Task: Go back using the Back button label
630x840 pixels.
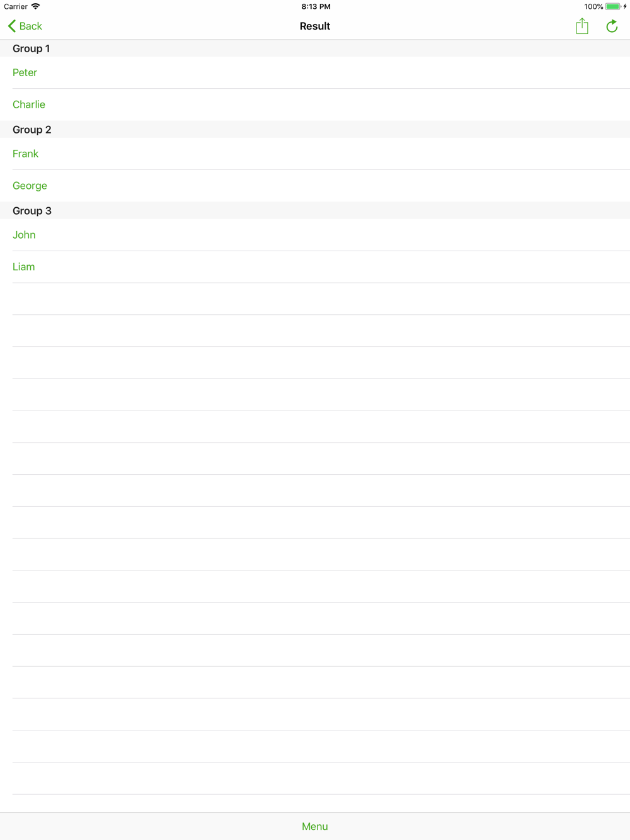Action: 30,26
